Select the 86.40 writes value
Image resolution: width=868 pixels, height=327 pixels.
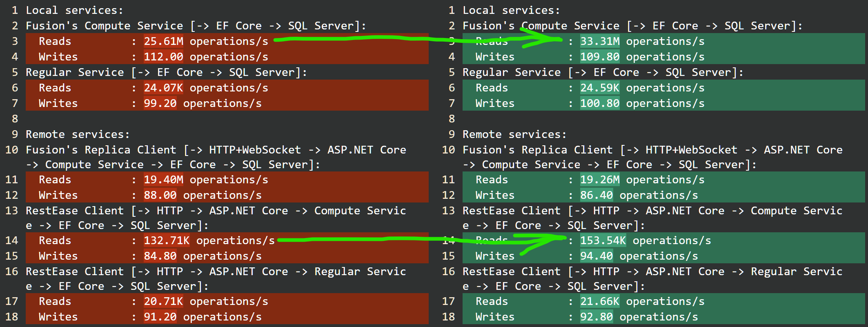[x=596, y=195]
